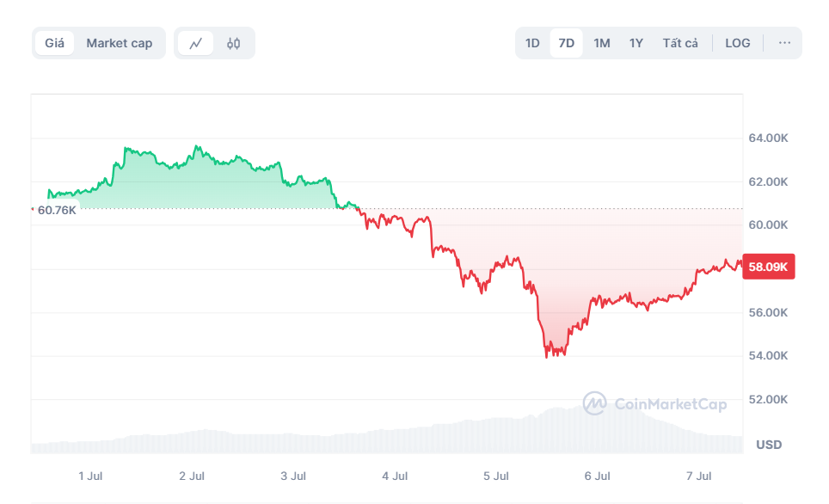Viewport: 829px width, 504px height.
Task: Toggle LOG scale for the chart
Action: (x=737, y=42)
